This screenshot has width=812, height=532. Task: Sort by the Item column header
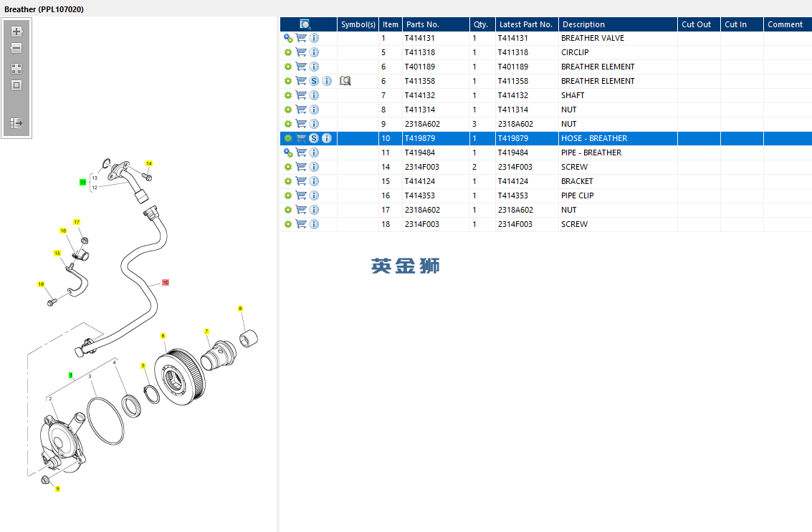point(391,24)
